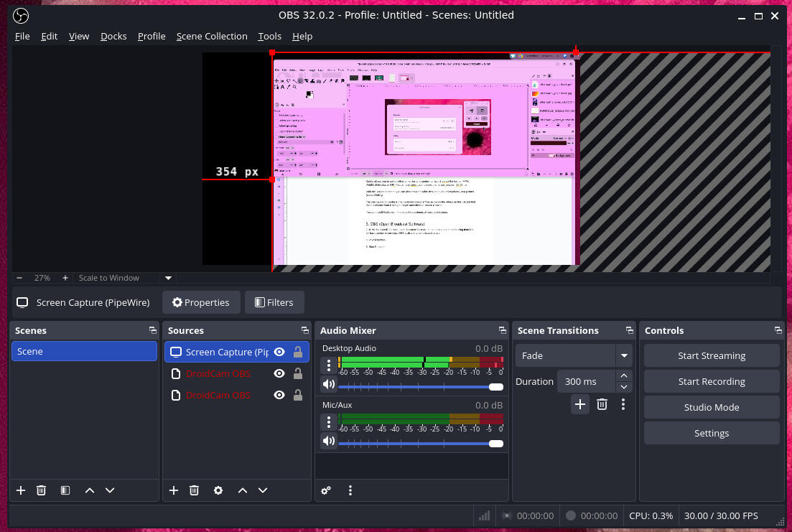Expand the Scale to Window dropdown
This screenshot has height=532, width=792.
click(x=169, y=278)
